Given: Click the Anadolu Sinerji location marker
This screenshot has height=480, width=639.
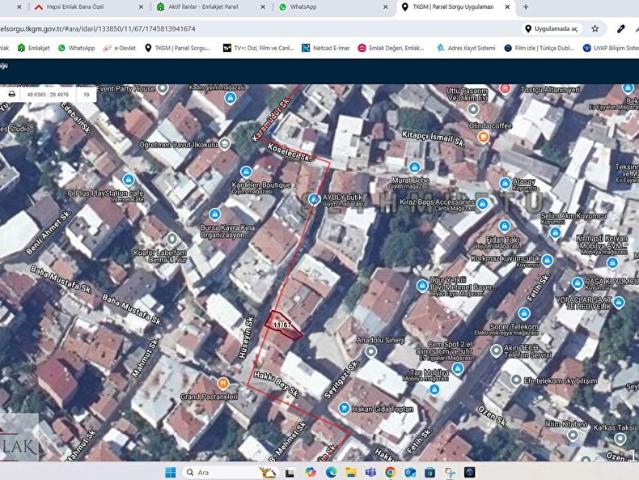Looking at the screenshot, I should tap(369, 352).
